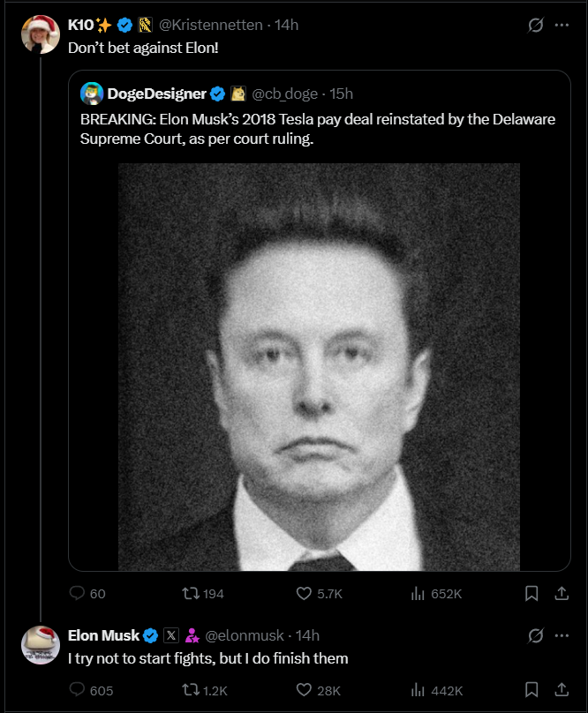Repost Elon Musk's reply with 1.2K reposts
This screenshot has width=588, height=713.
tap(190, 690)
